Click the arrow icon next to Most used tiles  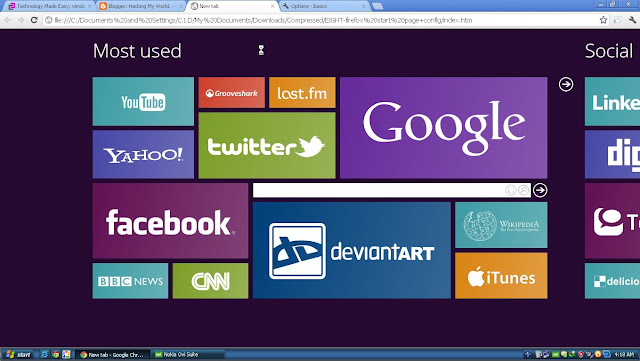click(x=566, y=85)
